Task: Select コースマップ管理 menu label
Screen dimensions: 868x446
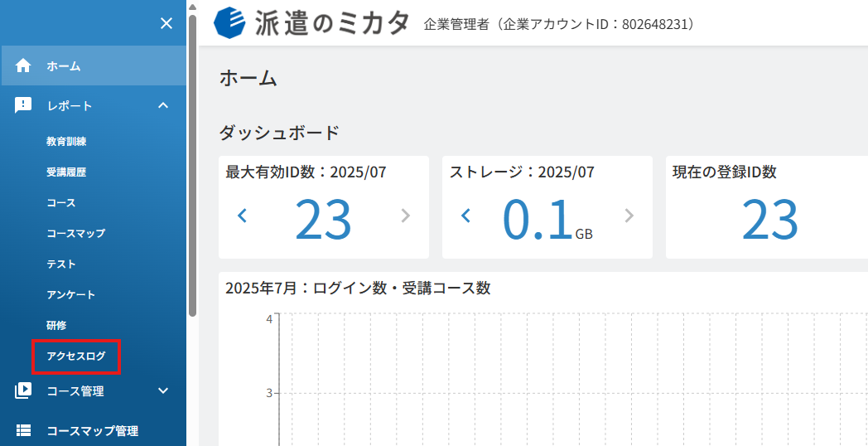Action: (x=93, y=430)
